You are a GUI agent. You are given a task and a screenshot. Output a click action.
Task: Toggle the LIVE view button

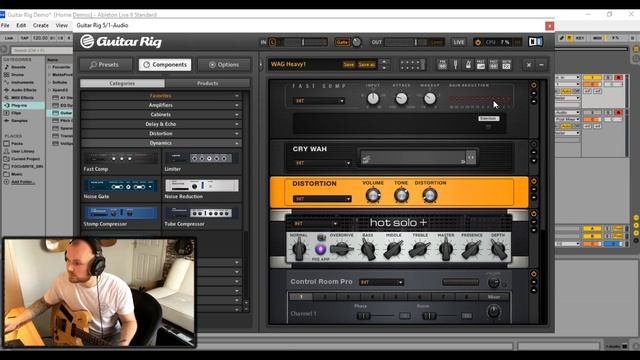pyautogui.click(x=459, y=42)
